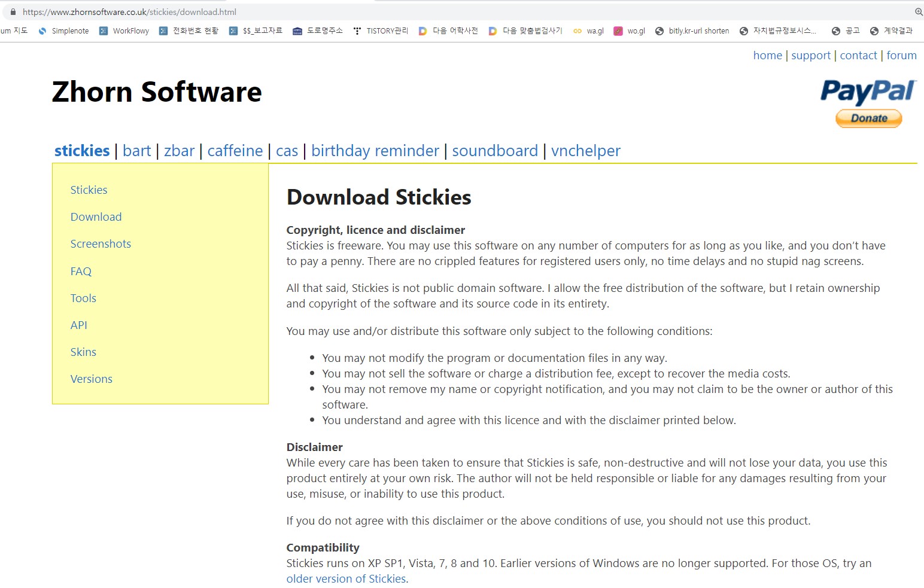Open the bitly.kr-url shorten bookmark
The height and width of the screenshot is (588, 924).
pyautogui.click(x=692, y=31)
